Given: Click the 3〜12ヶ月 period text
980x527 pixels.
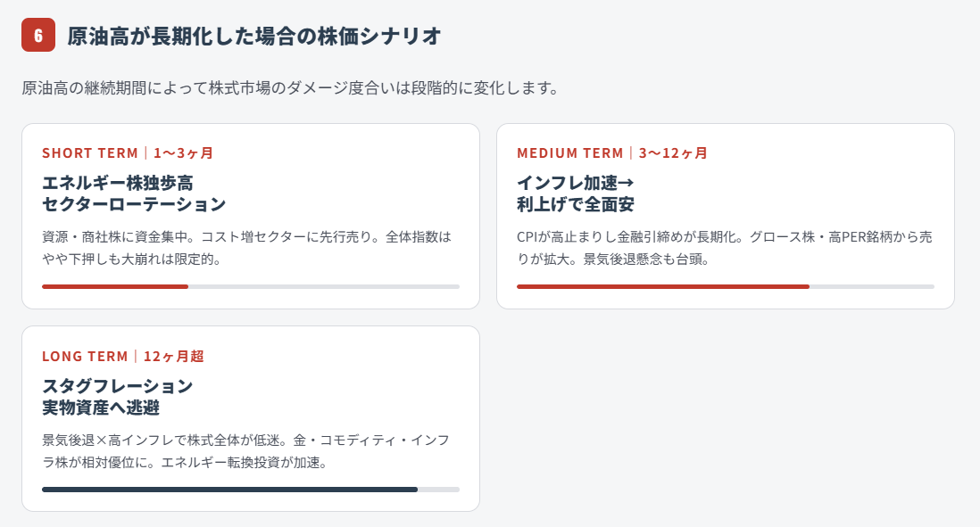Looking at the screenshot, I should pyautogui.click(x=673, y=152).
